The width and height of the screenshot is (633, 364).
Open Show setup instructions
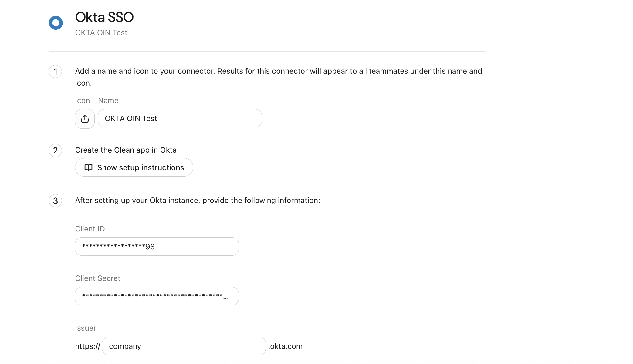pos(134,167)
